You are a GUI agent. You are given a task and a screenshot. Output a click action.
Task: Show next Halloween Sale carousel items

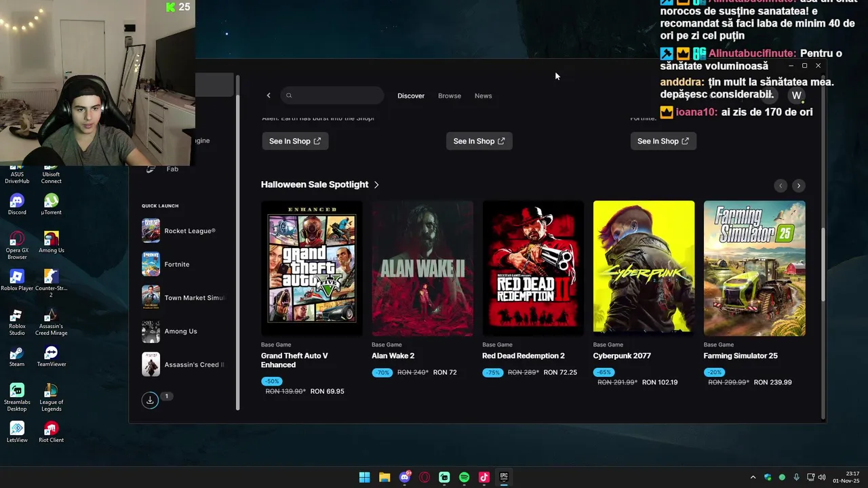(x=799, y=186)
